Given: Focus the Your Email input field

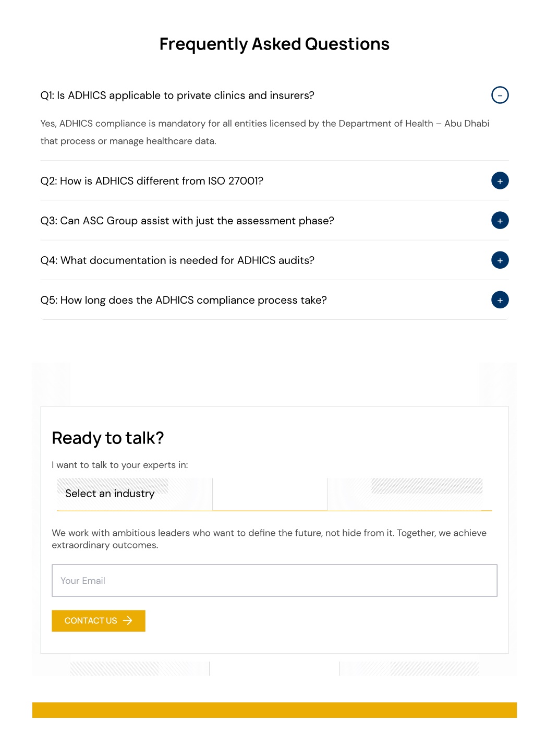Looking at the screenshot, I should (274, 580).
